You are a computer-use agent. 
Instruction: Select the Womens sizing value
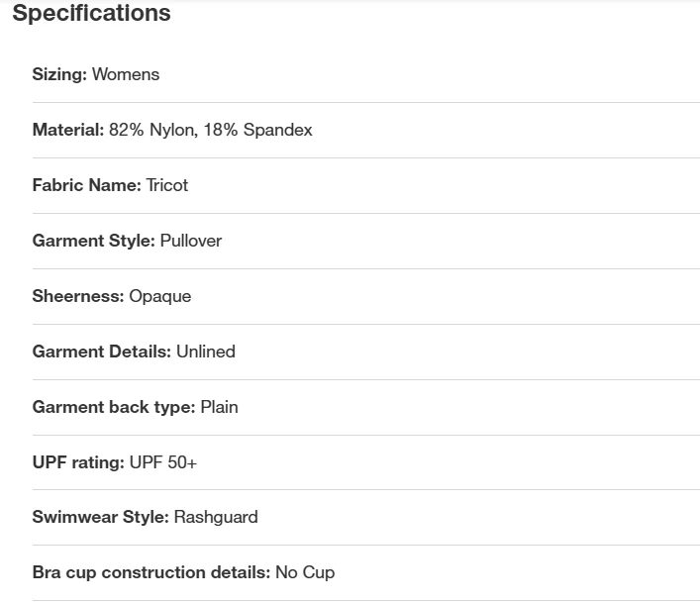pyautogui.click(x=126, y=74)
